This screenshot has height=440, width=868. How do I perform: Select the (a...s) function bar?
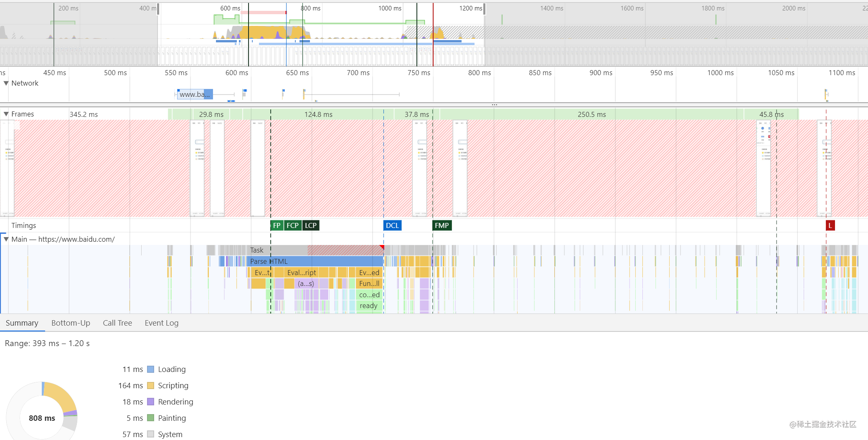click(306, 283)
